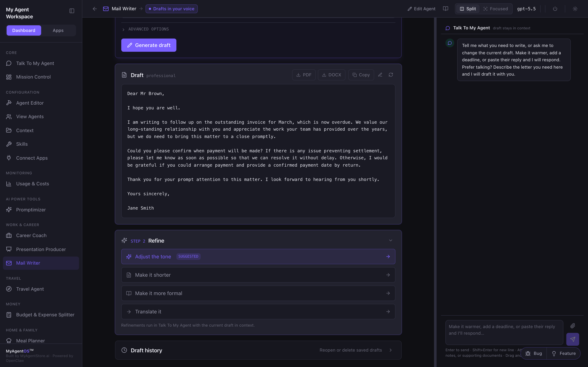Choose the Make it shorter refinement
This screenshot has width=588, height=367.
pyautogui.click(x=258, y=275)
